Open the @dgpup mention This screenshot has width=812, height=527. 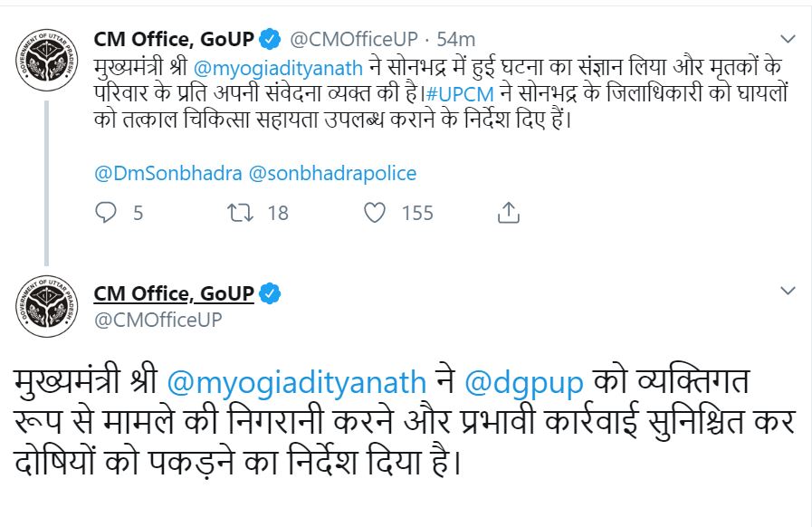click(524, 383)
